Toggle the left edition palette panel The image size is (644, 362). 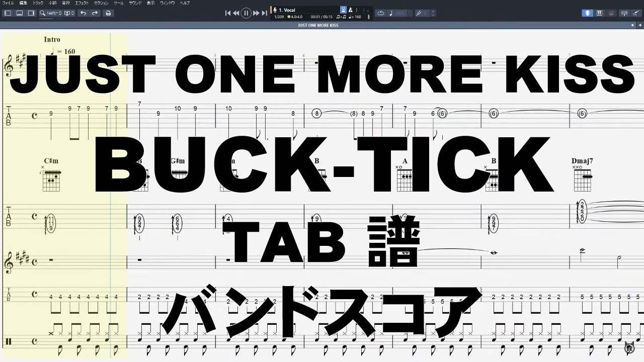pos(8,13)
